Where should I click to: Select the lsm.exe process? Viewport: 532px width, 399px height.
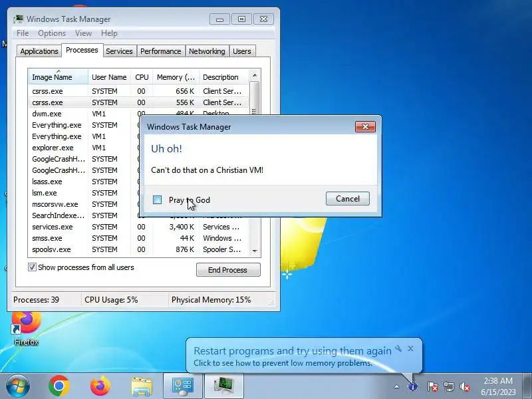pyautogui.click(x=84, y=193)
